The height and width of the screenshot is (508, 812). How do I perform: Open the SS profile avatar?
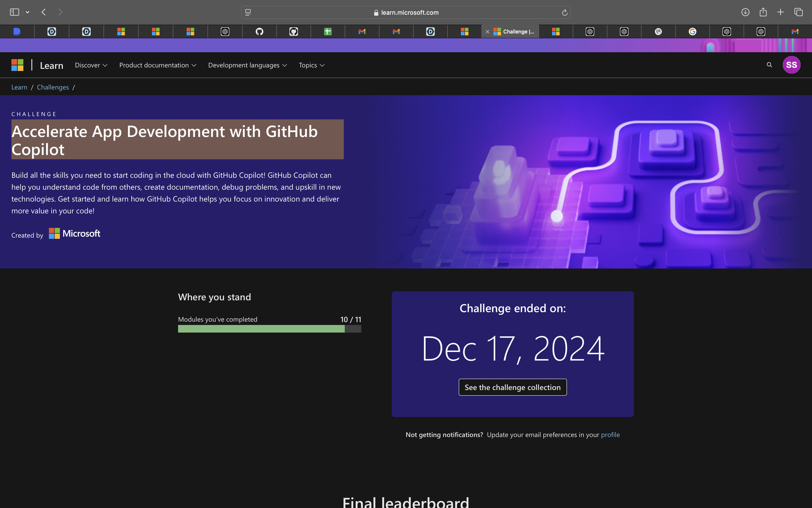point(791,65)
